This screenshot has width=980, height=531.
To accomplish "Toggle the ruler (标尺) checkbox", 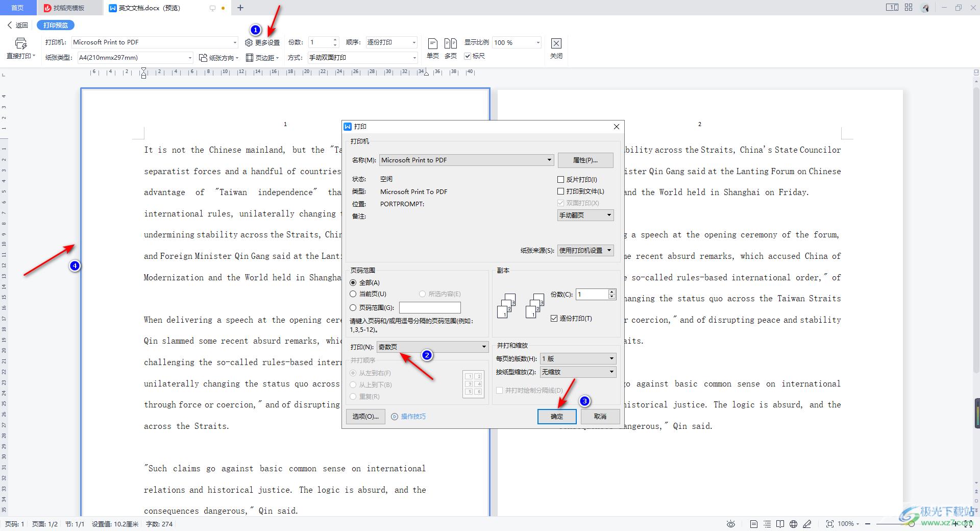I will coord(467,56).
